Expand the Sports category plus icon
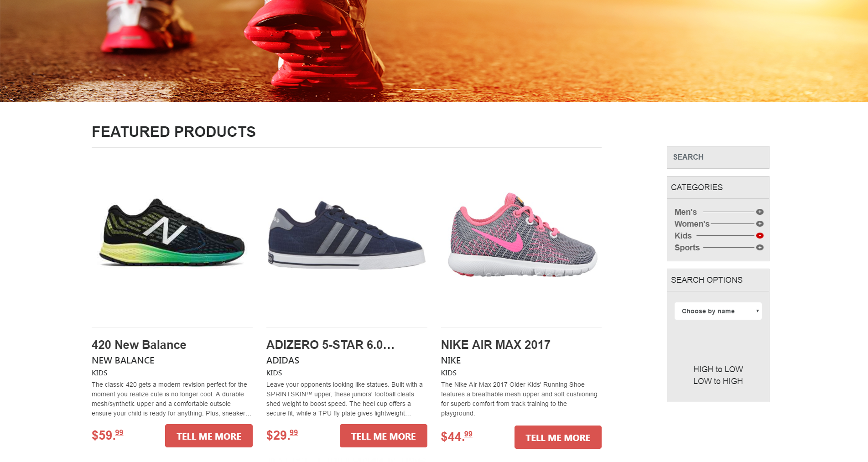This screenshot has height=462, width=868. 760,248
